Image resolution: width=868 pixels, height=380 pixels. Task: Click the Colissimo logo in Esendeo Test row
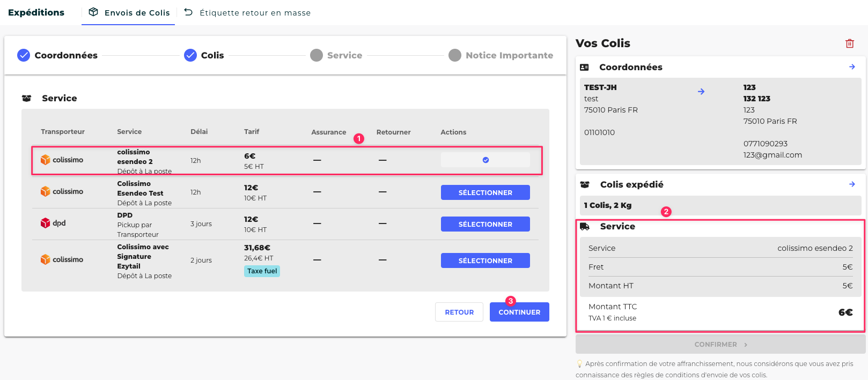tap(46, 191)
